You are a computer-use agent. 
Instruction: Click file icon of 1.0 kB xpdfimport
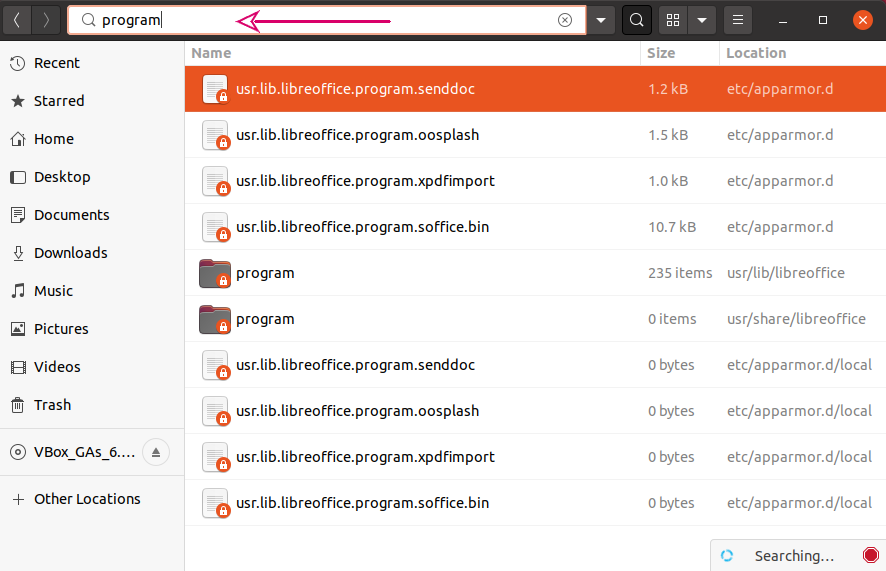tap(215, 181)
